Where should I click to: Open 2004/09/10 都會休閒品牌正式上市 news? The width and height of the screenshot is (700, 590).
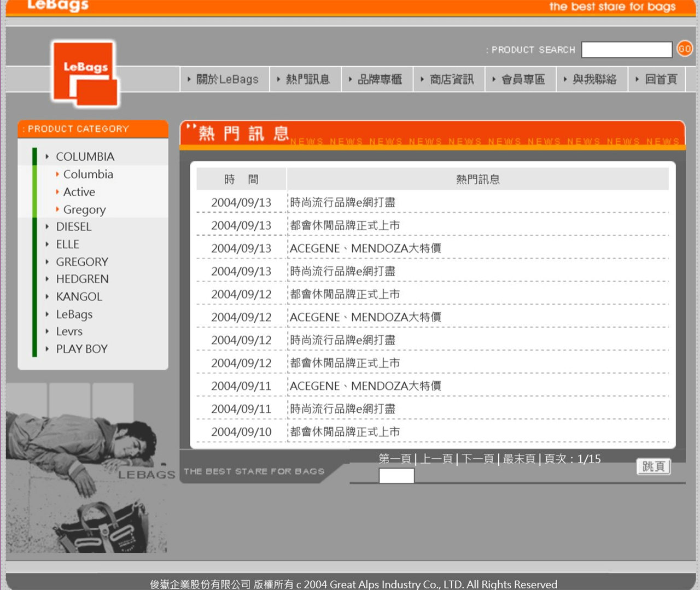[345, 432]
